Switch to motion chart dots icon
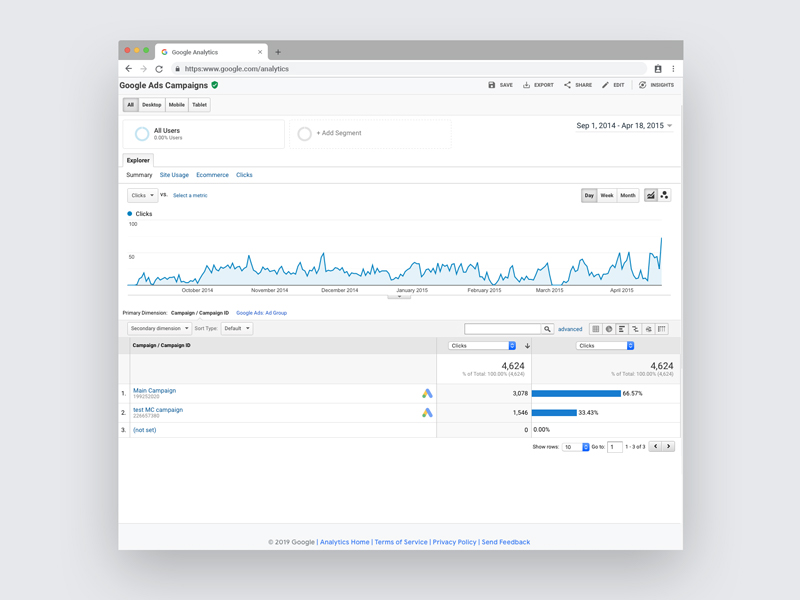The image size is (800, 600). click(664, 195)
